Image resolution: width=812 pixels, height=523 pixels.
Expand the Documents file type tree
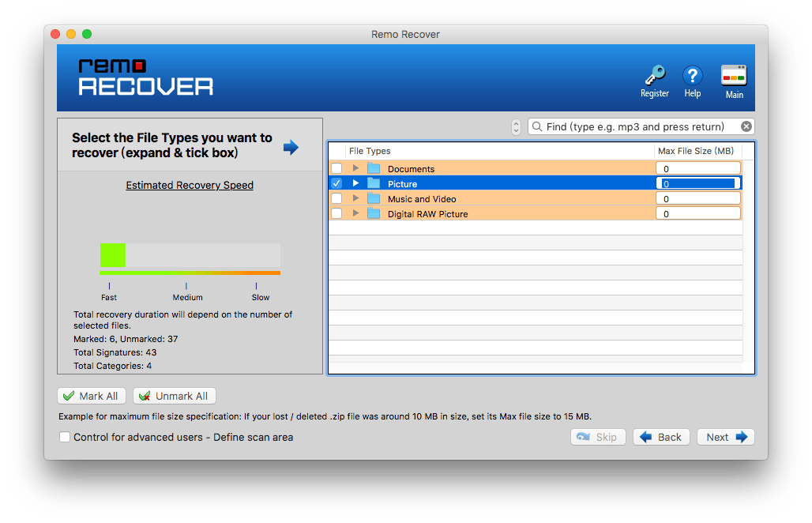coord(355,169)
